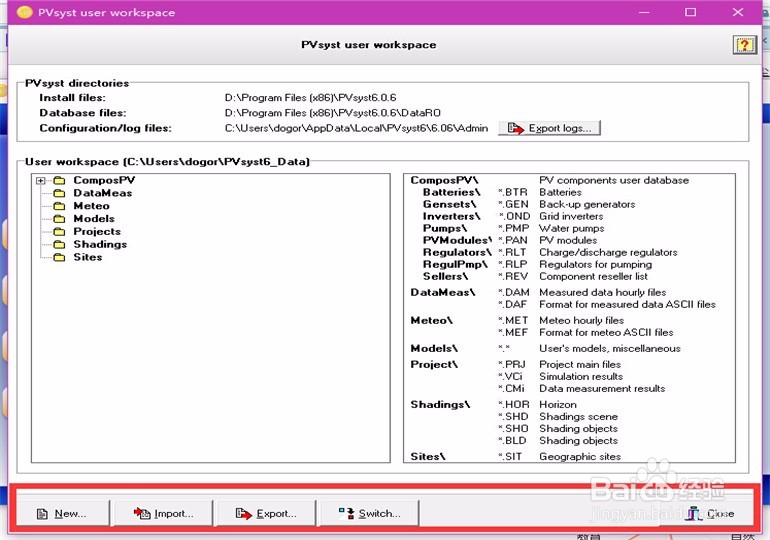
Task: Click the '*.PAN' extension text
Action: click(x=513, y=240)
